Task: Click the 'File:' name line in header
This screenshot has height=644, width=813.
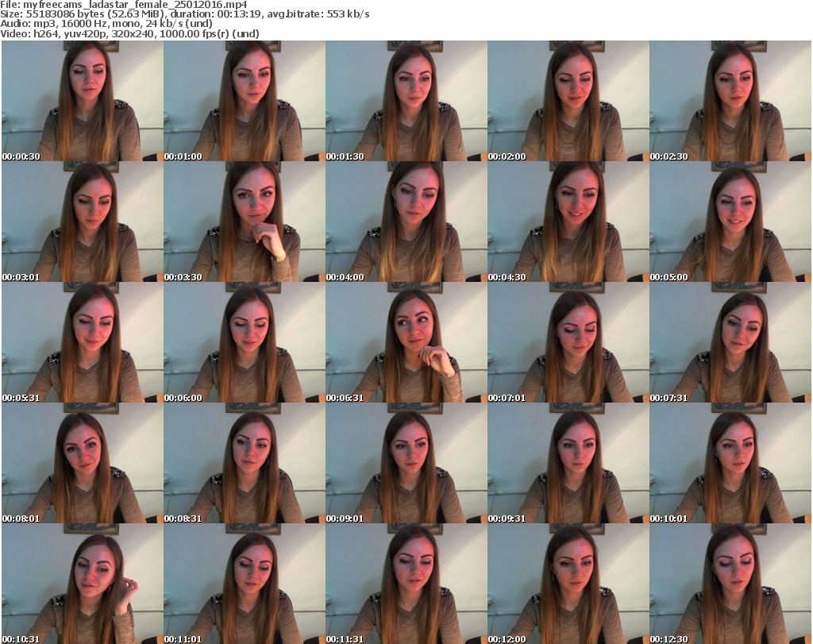Action: (124, 5)
